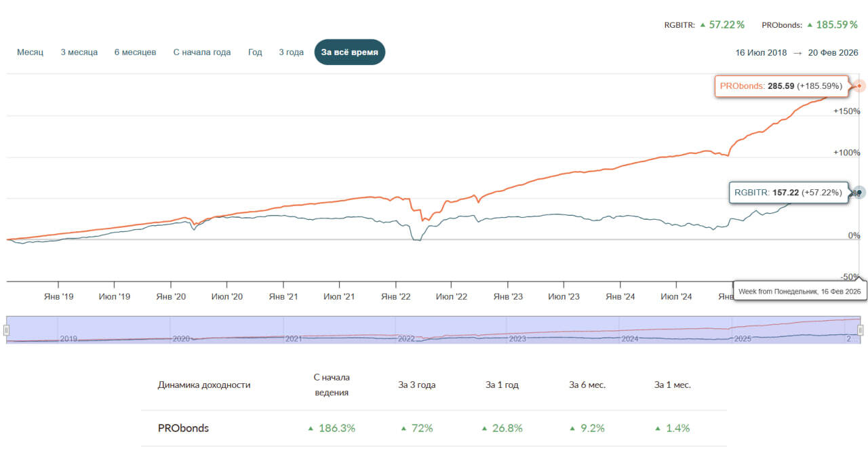Viewport: 868px width, 449px height.
Task: Click the 1.4% one-month return value
Action: point(677,428)
